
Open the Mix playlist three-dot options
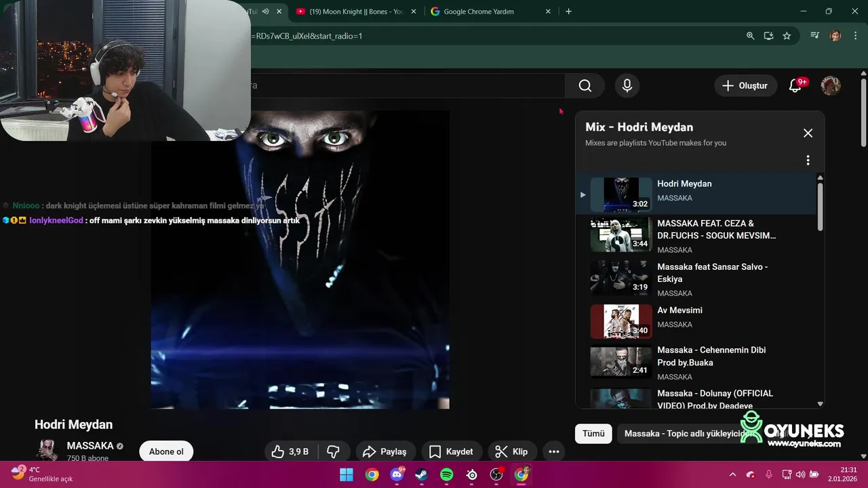[808, 161]
